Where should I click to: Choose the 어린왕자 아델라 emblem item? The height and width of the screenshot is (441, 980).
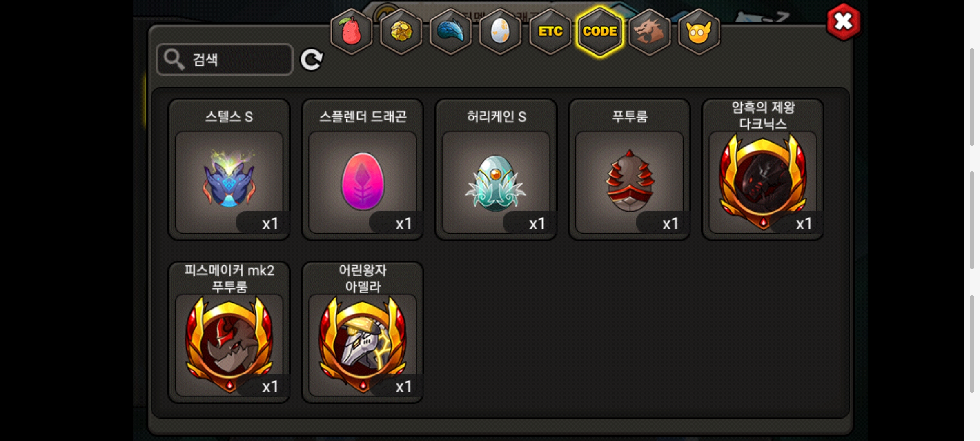point(363,332)
